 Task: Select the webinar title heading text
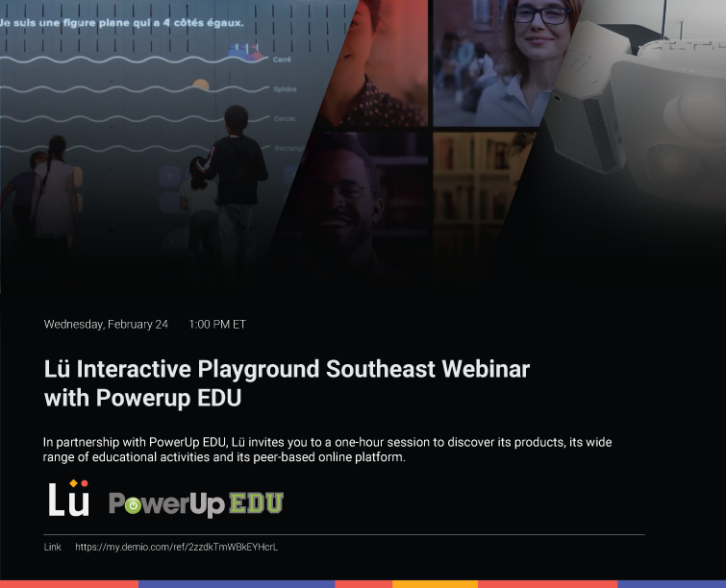[x=287, y=383]
